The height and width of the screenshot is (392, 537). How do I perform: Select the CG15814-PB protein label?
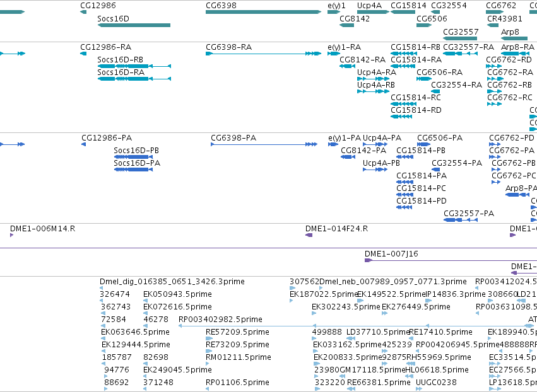click(x=420, y=151)
